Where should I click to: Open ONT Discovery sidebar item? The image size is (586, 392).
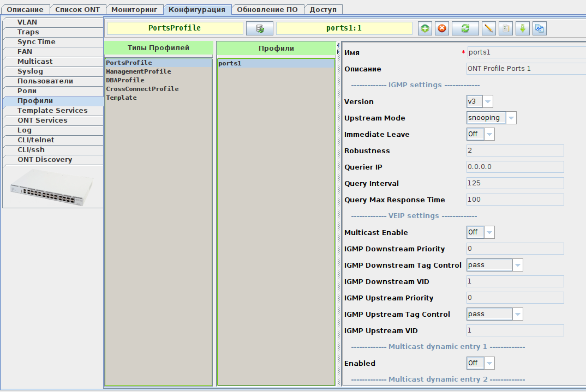pyautogui.click(x=53, y=160)
